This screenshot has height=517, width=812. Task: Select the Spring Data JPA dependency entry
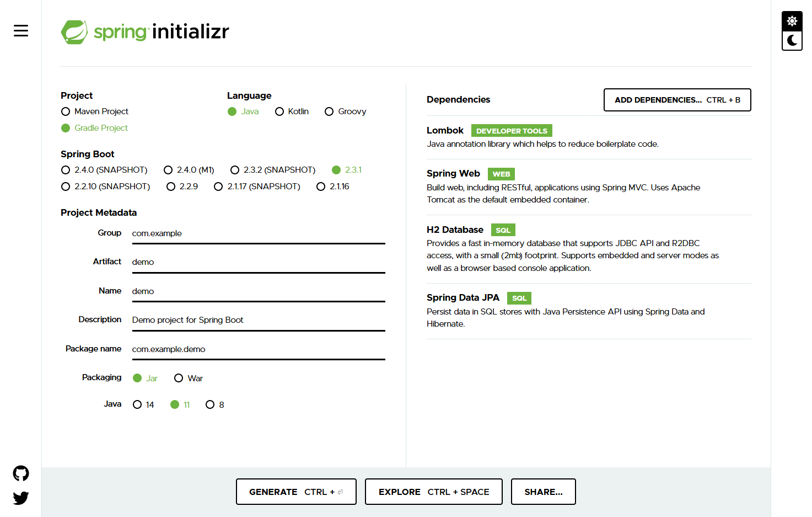pyautogui.click(x=589, y=311)
